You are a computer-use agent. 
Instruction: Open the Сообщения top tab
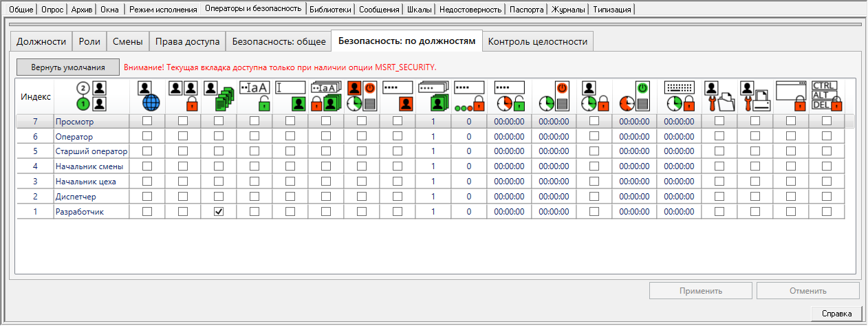[x=379, y=10]
